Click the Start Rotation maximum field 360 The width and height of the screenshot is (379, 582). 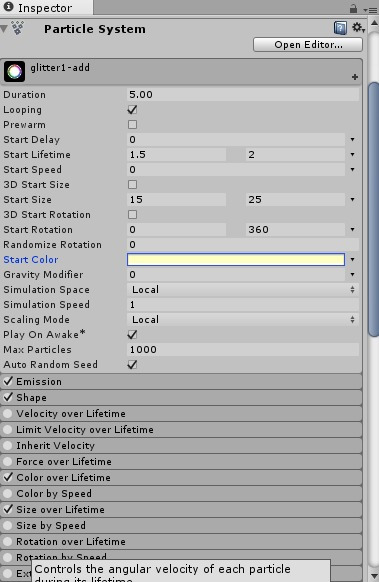pos(295,230)
